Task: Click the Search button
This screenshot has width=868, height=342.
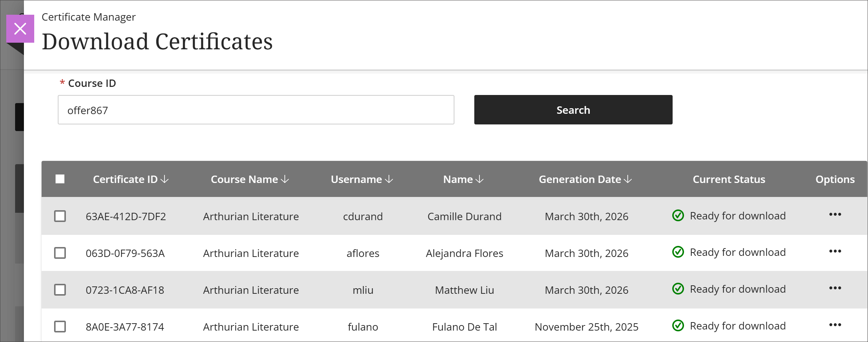Action: 573,109
